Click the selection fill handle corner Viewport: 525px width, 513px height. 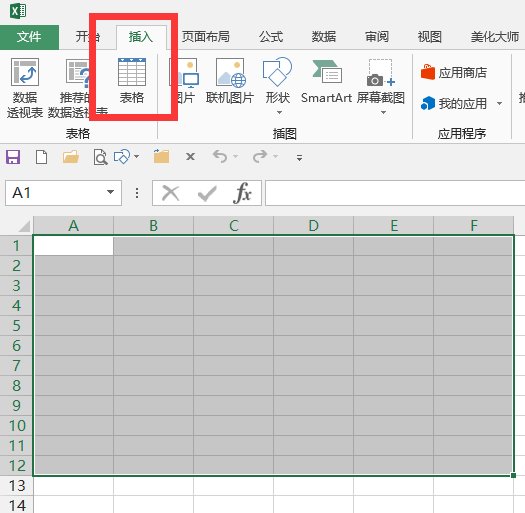click(513, 475)
